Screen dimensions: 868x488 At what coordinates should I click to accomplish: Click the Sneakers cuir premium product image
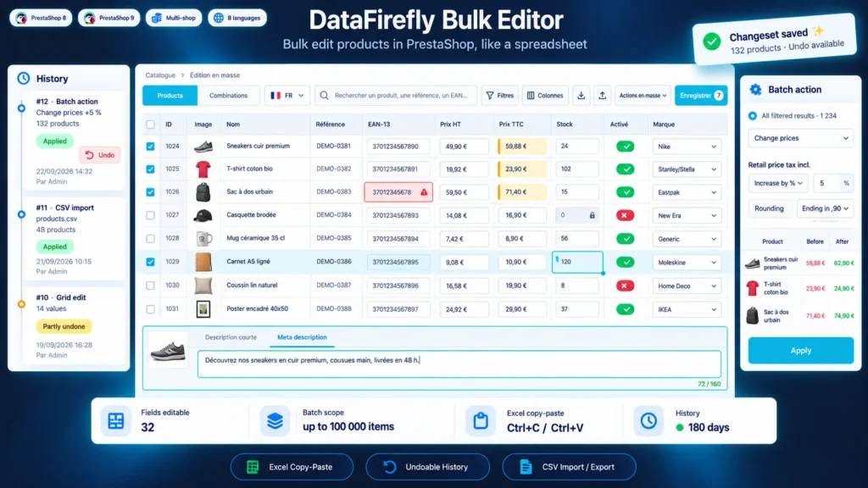coord(203,146)
